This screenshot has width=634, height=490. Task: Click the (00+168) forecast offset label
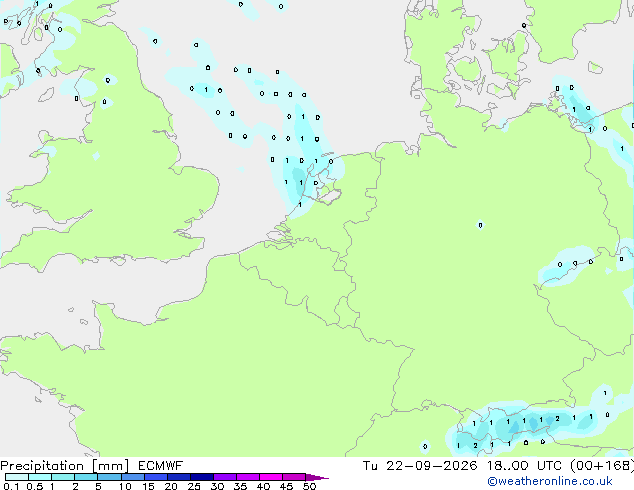602,466
